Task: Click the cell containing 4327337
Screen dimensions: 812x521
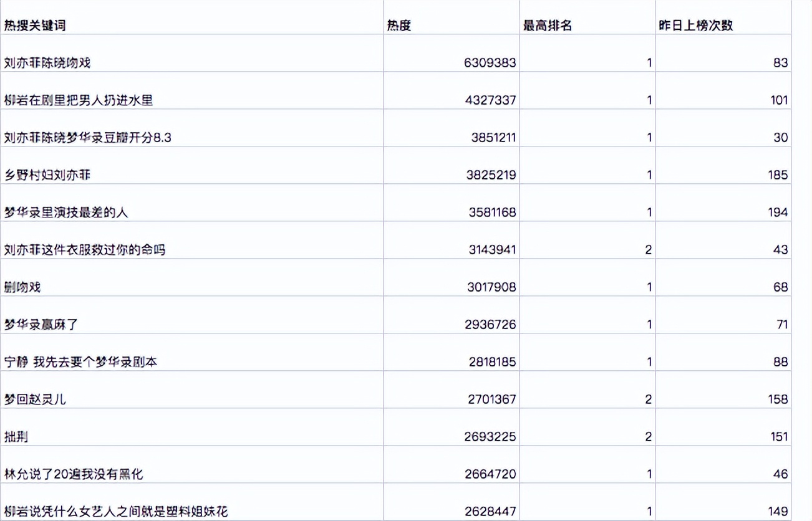Action: coord(490,100)
